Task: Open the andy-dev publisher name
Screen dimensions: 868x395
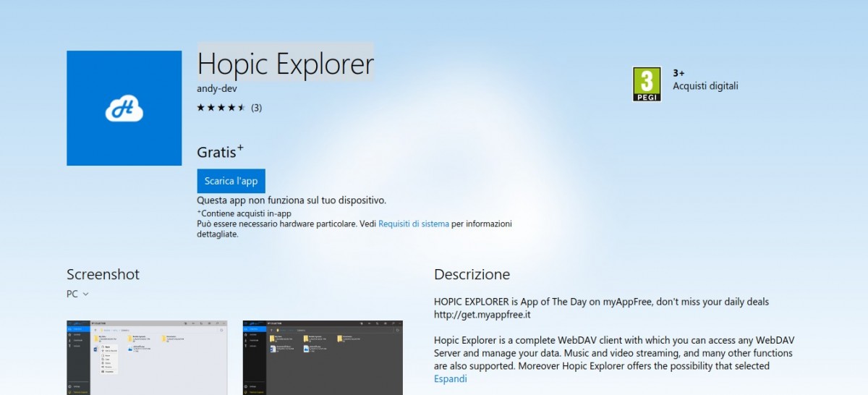Action: coord(217,89)
